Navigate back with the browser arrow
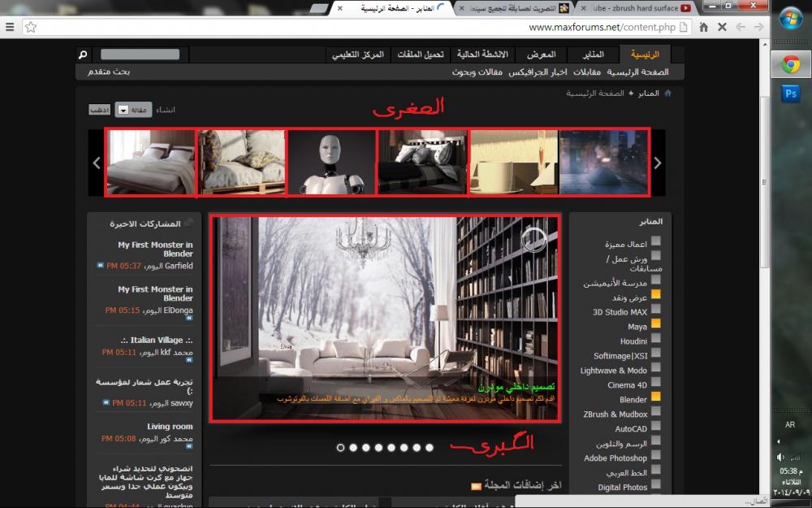Viewport: 812px width, 508px height. point(741,27)
